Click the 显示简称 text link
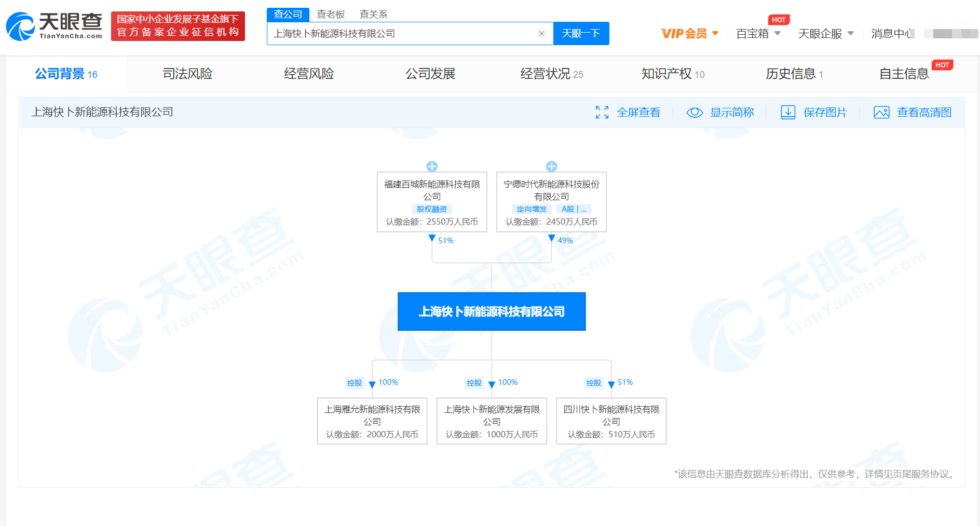 [732, 113]
